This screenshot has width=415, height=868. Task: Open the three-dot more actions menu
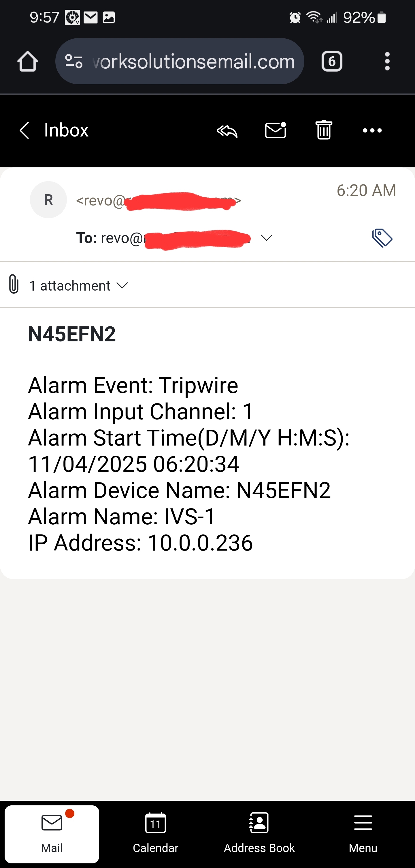click(372, 130)
